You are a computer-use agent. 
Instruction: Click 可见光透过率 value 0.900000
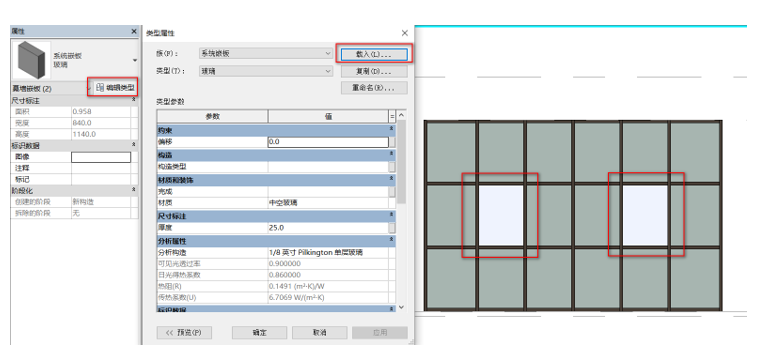coord(328,264)
